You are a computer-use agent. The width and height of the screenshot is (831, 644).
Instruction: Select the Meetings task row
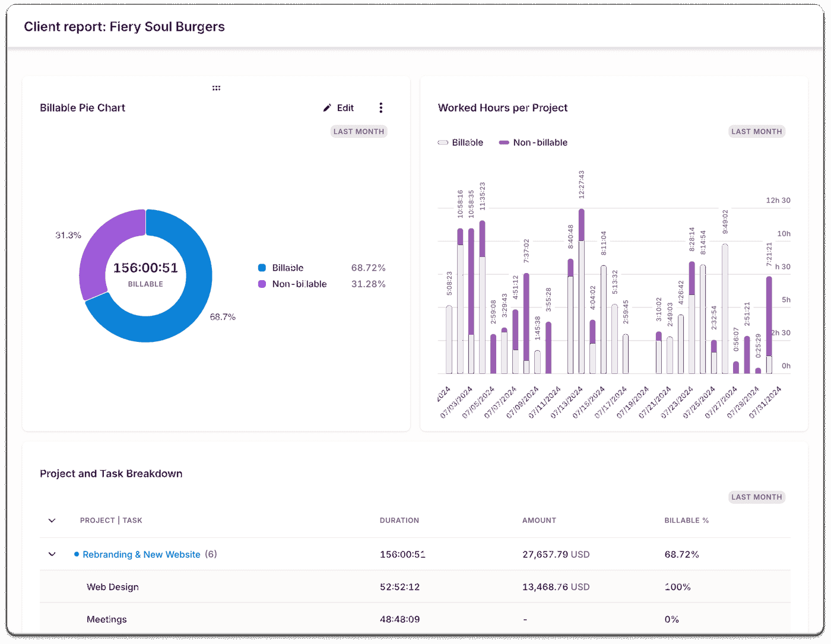(107, 619)
